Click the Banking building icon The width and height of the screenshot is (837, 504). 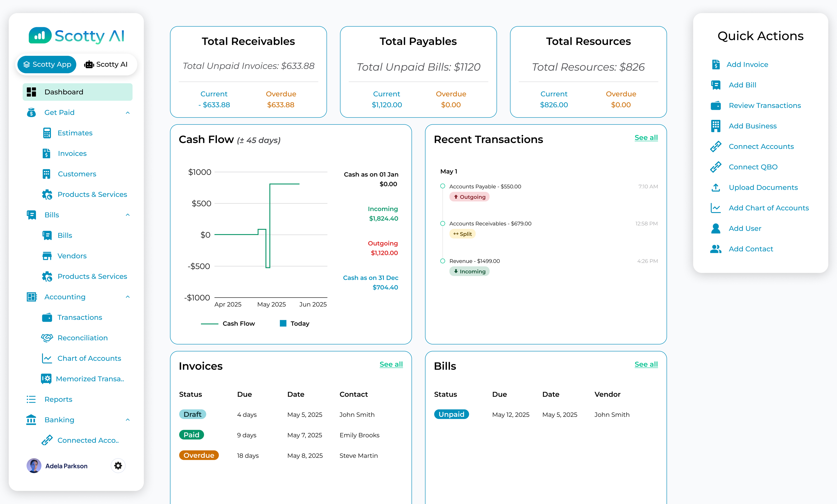point(31,420)
